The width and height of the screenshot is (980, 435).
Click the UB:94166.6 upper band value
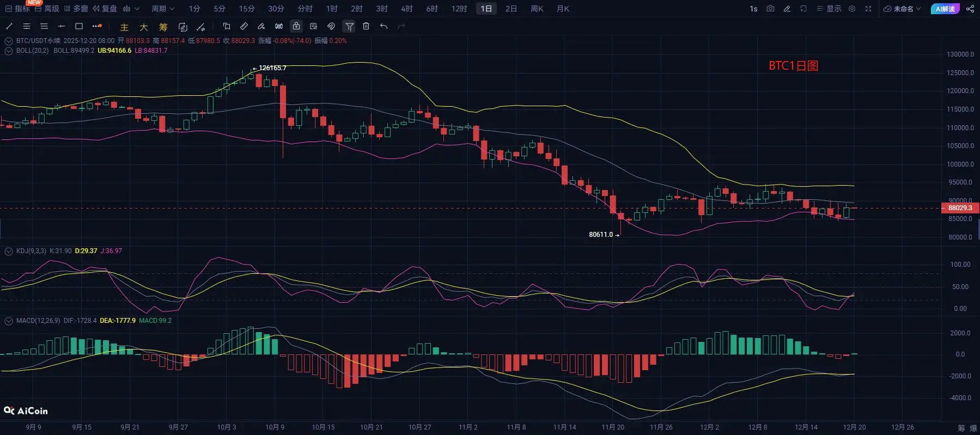(114, 51)
